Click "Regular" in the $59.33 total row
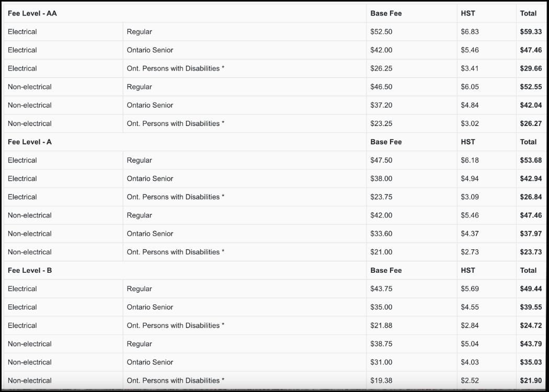The height and width of the screenshot is (392, 549). (x=140, y=31)
